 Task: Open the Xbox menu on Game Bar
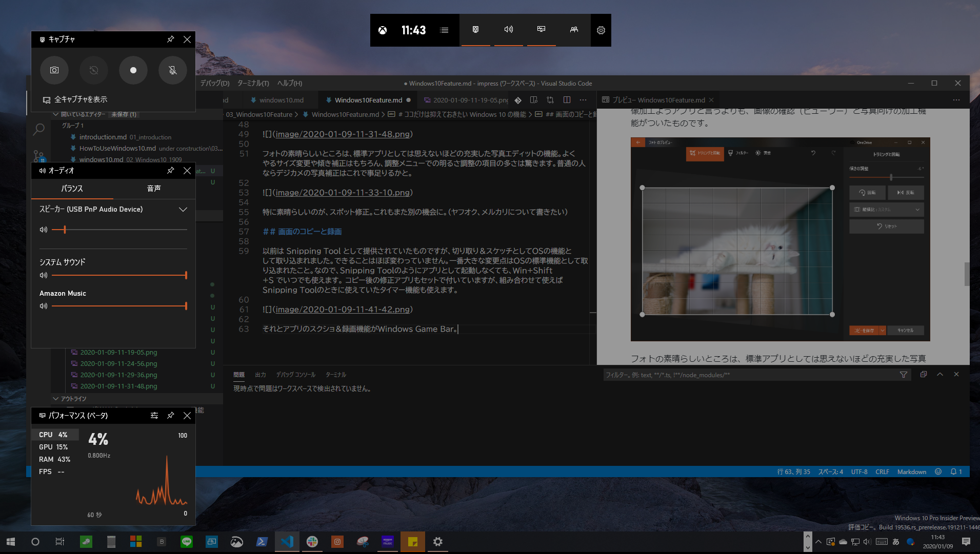[383, 30]
